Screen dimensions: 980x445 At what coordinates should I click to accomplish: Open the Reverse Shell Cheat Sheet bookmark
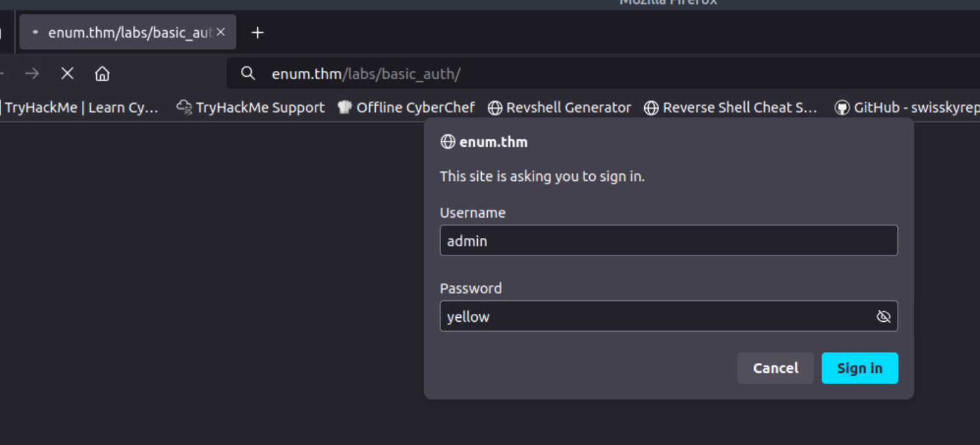pos(731,107)
